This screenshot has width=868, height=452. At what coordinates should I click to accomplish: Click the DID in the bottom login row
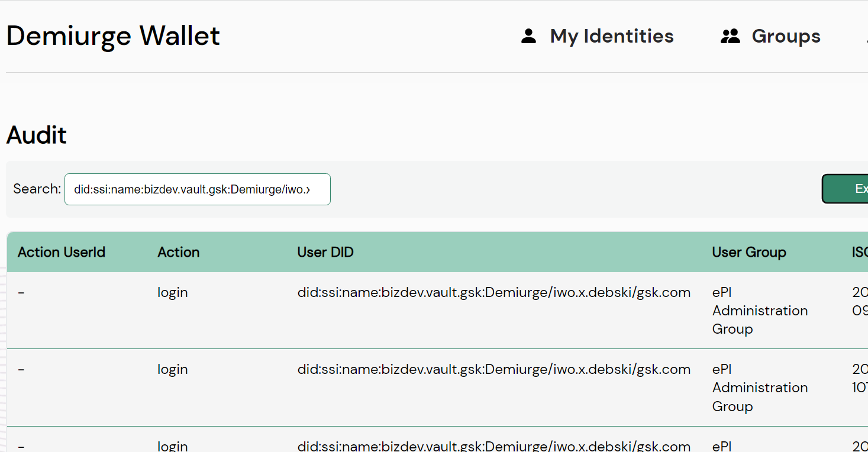click(x=494, y=445)
